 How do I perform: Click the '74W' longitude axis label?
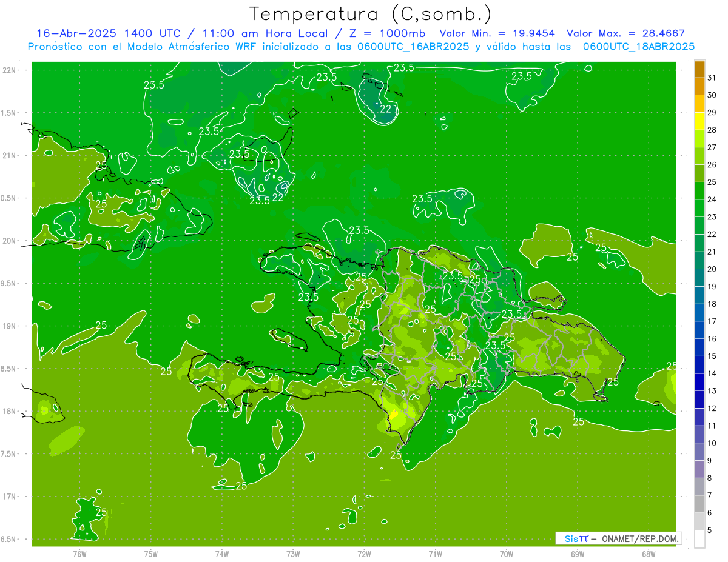pos(222,554)
